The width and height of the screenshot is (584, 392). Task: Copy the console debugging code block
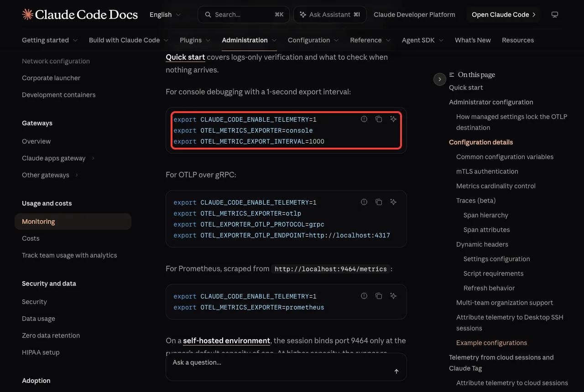[x=379, y=119]
